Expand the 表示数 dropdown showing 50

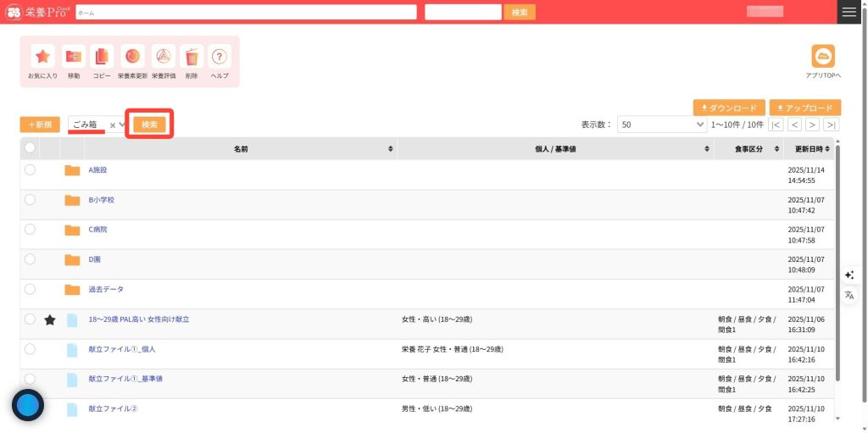pos(662,125)
